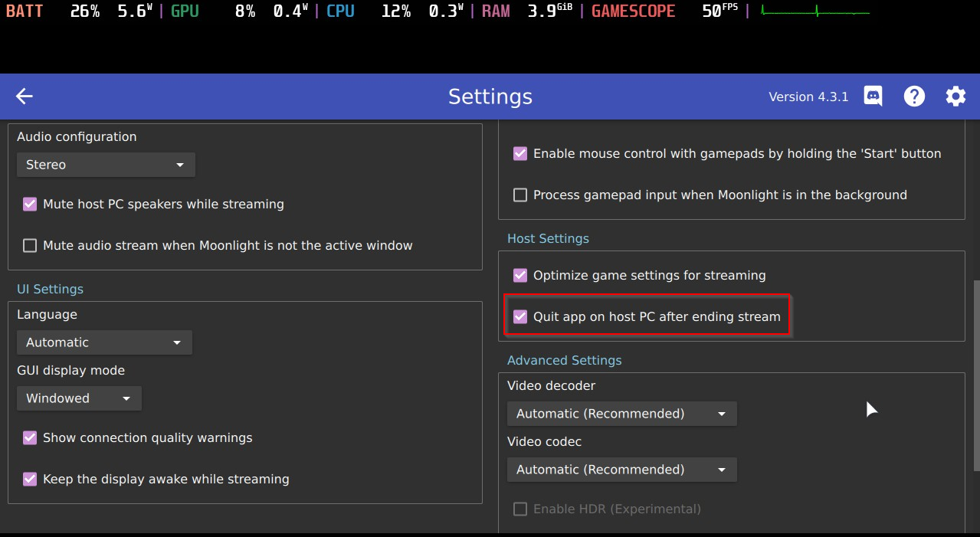Expand the Video decoder dropdown
Image resolution: width=980 pixels, height=537 pixels.
click(621, 414)
